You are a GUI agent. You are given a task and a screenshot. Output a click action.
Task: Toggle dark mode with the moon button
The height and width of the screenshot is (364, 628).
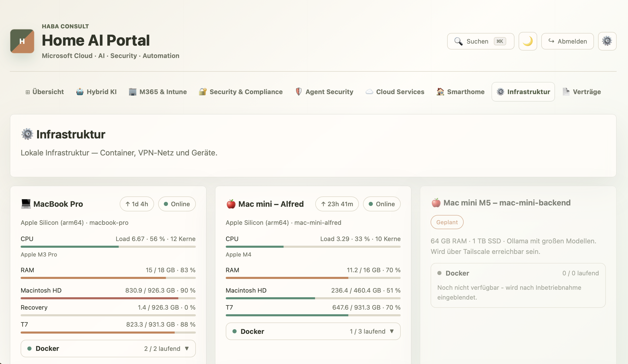[528, 41]
